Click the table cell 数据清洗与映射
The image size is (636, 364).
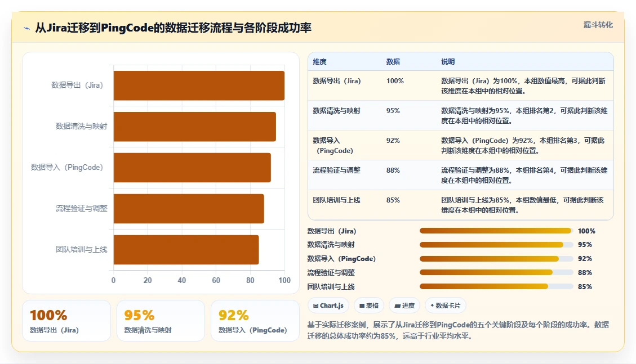[x=336, y=110]
